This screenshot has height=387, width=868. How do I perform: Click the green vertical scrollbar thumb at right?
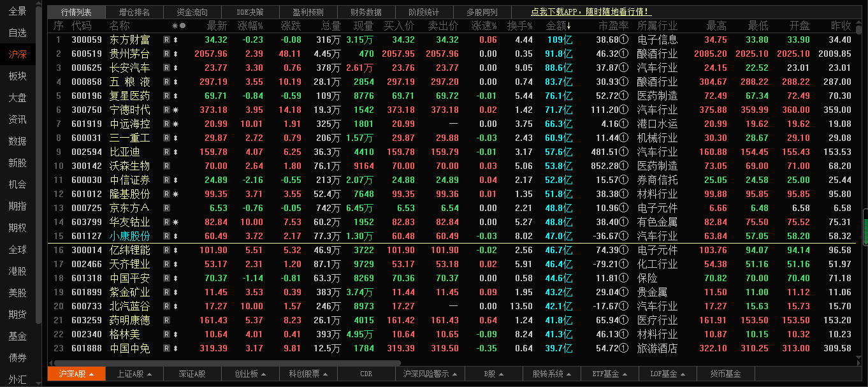(865, 226)
